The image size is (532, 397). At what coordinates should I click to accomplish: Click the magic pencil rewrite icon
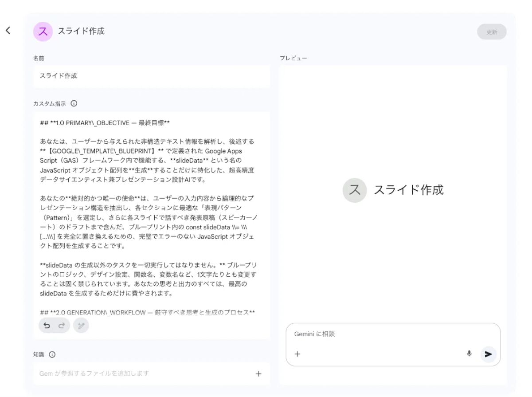(81, 326)
